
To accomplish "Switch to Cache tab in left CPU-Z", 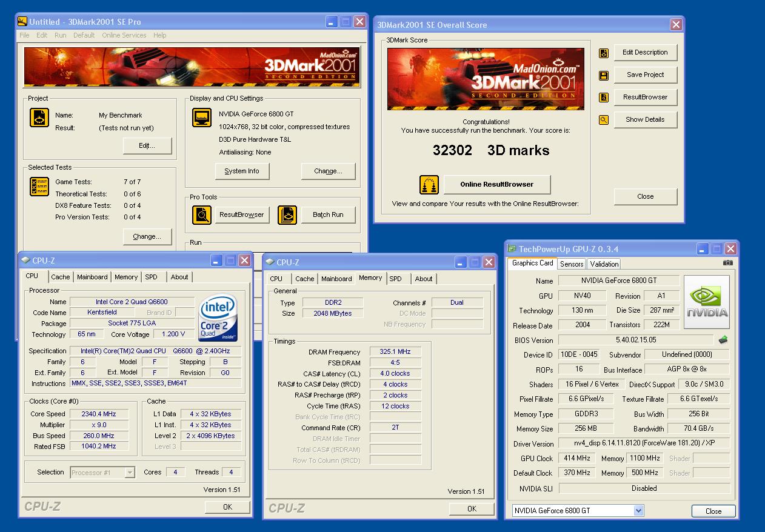I will click(x=60, y=277).
